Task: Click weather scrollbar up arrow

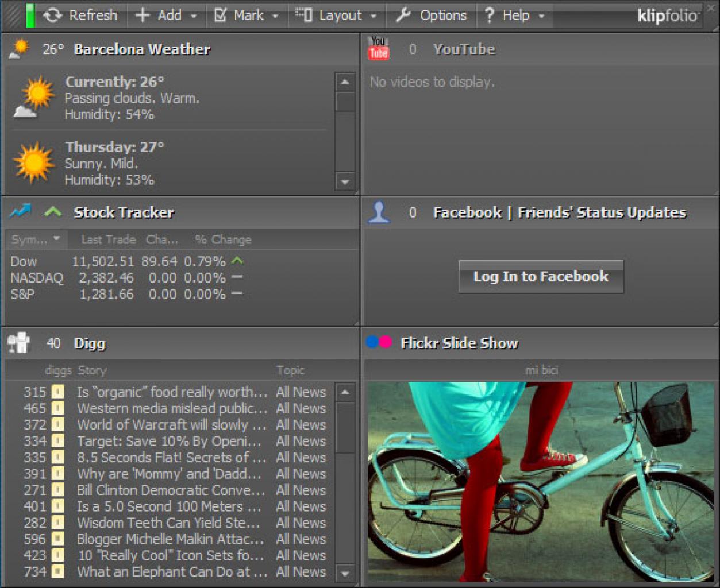Action: click(x=345, y=82)
